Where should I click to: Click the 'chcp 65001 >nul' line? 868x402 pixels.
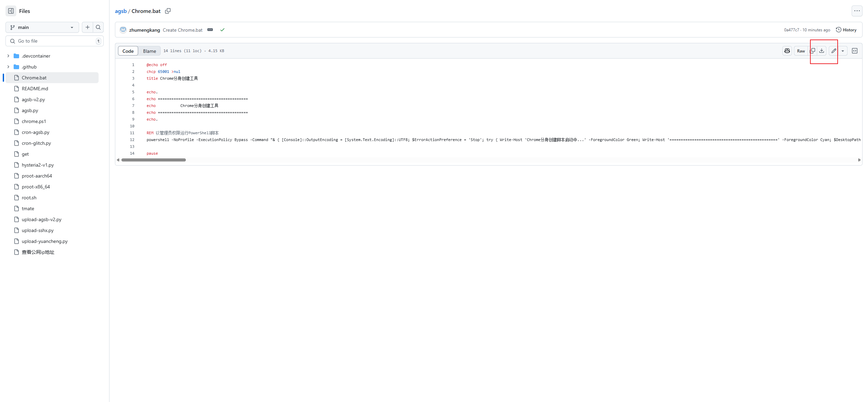point(163,72)
